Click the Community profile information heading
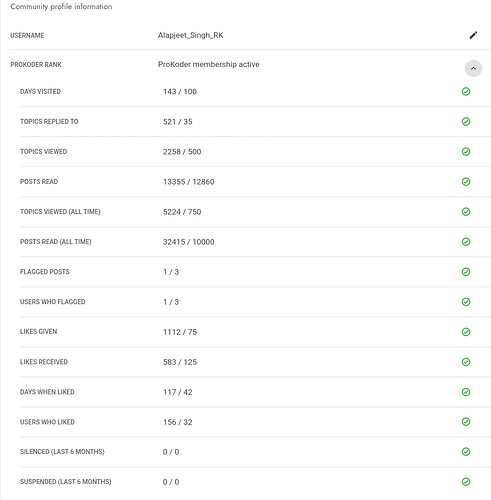Screen dimensions: 491x500 click(61, 7)
